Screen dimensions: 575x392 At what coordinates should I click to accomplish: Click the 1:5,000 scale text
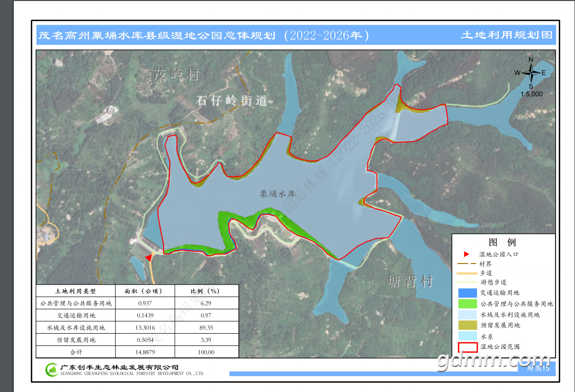point(532,94)
